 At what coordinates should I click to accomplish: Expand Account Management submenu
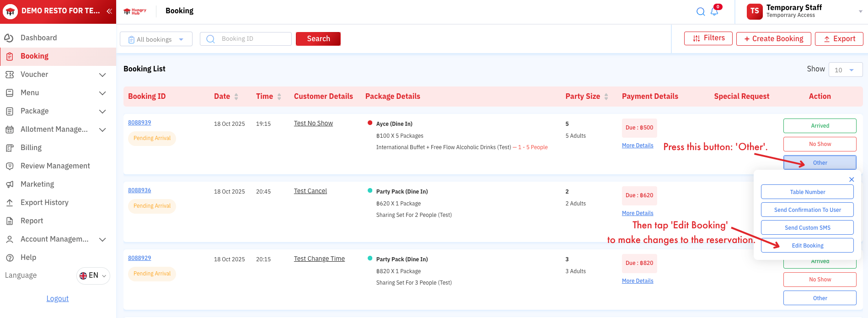point(102,239)
